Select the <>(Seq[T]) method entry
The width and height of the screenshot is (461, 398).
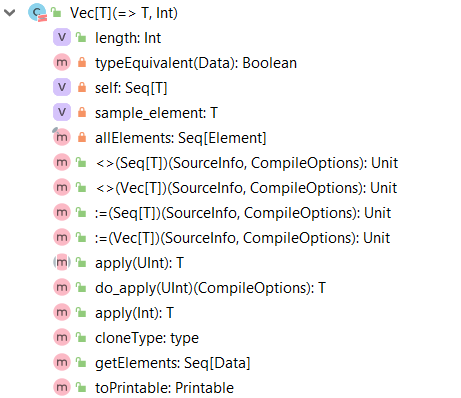(x=247, y=163)
